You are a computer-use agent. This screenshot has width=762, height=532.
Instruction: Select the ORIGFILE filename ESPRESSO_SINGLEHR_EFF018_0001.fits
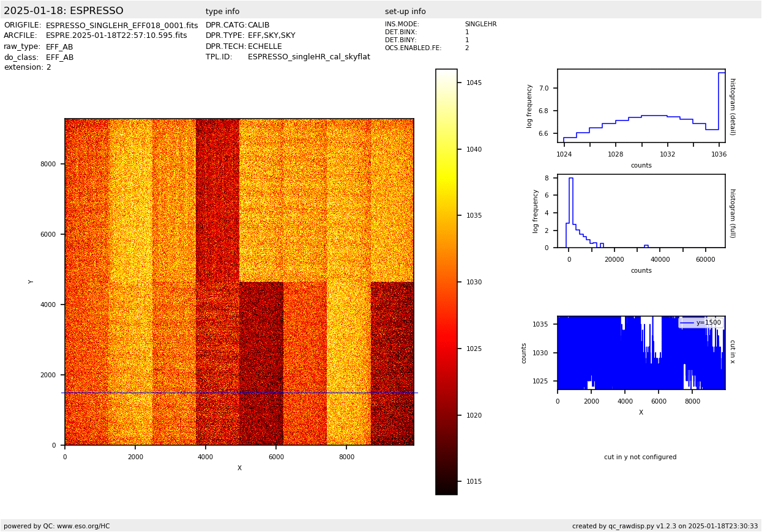[x=122, y=26]
